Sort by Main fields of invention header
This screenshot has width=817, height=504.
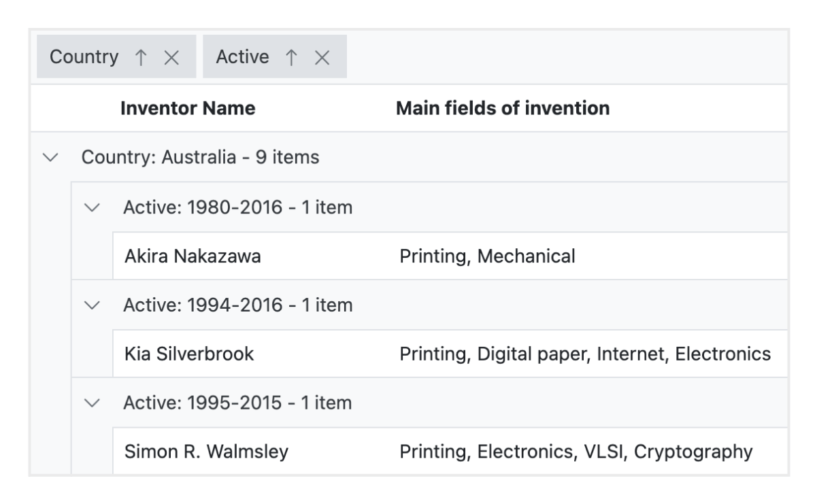tap(503, 108)
